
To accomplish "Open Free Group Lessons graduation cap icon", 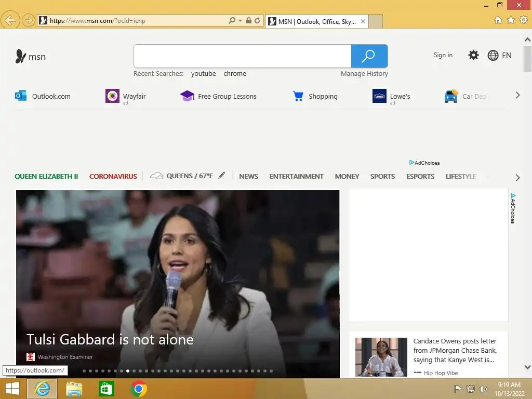I will pos(187,96).
